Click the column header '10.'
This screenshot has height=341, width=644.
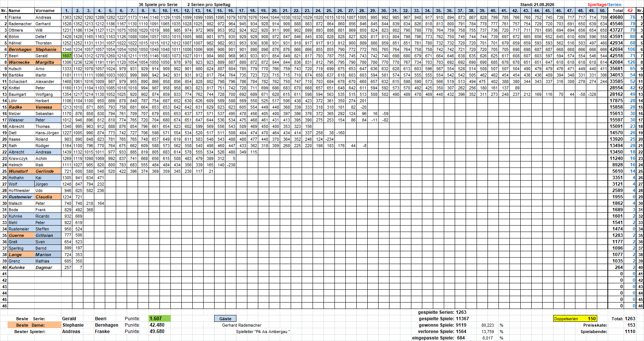point(165,11)
